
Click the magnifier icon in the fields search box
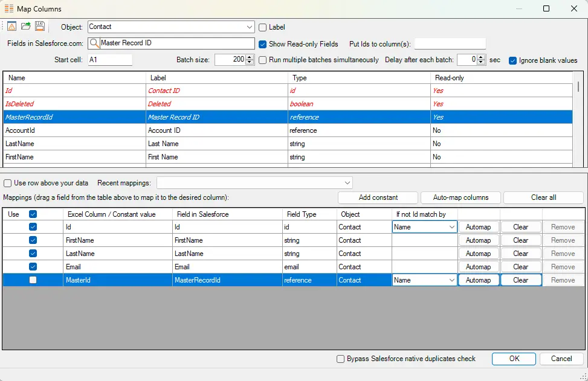[94, 43]
